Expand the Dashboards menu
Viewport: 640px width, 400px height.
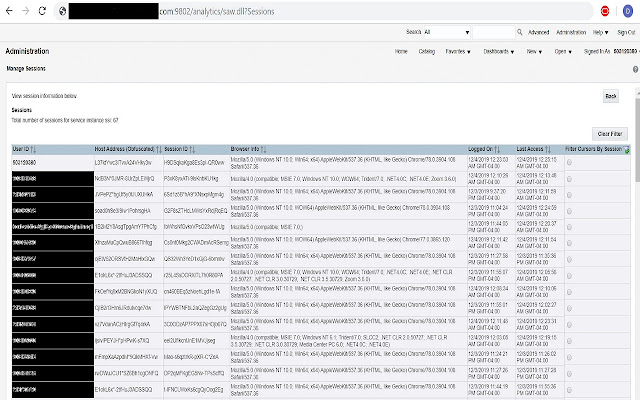point(499,51)
